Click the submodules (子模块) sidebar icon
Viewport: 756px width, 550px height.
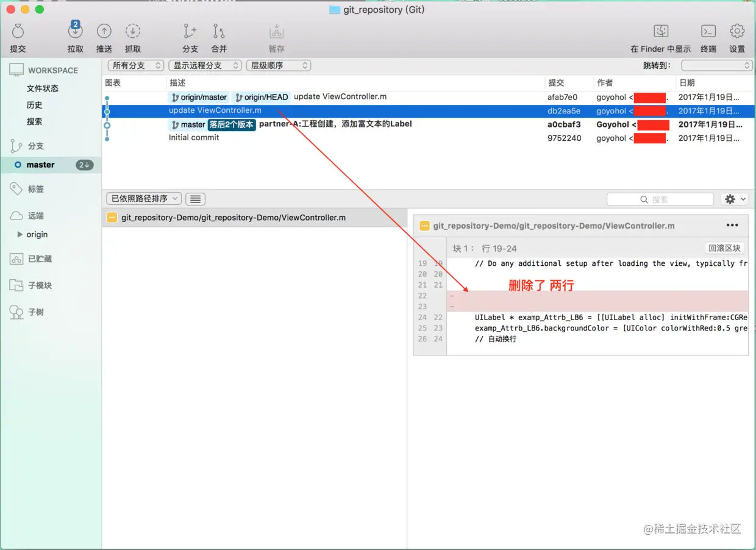coord(16,285)
